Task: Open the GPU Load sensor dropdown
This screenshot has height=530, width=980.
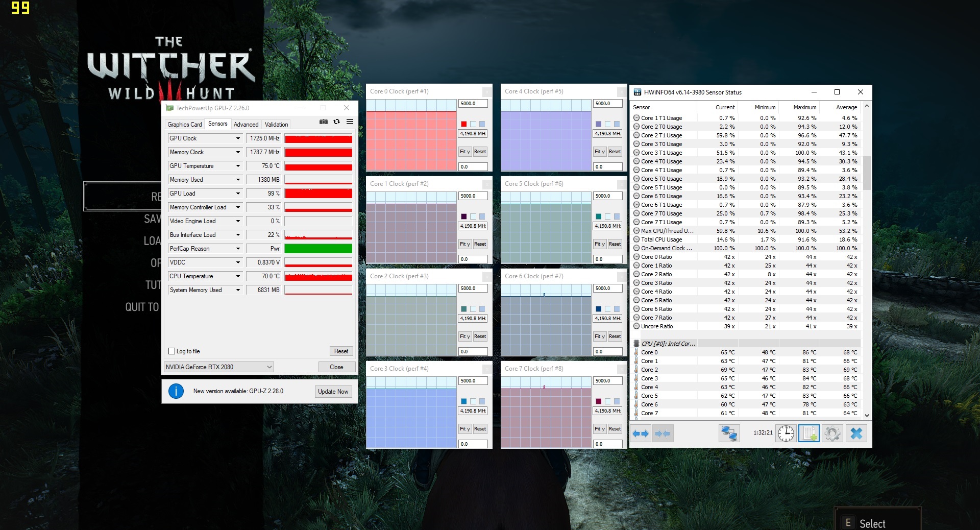Action: [x=238, y=194]
